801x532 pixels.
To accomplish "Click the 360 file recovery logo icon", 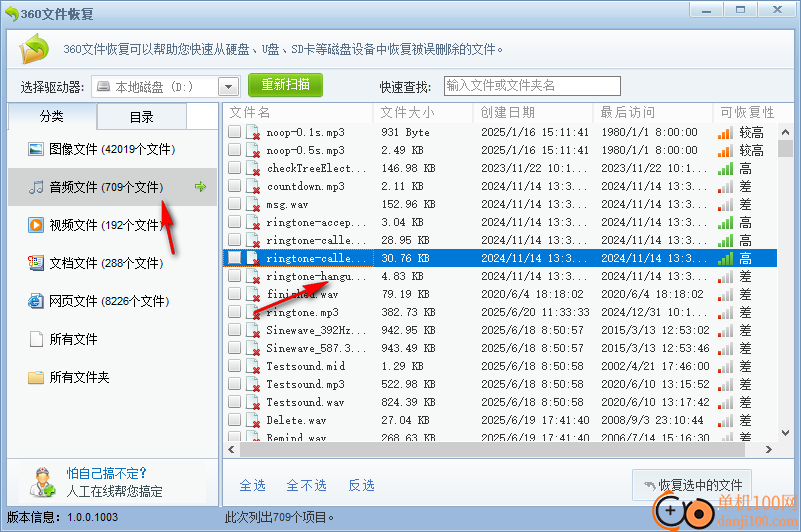I will point(34,49).
